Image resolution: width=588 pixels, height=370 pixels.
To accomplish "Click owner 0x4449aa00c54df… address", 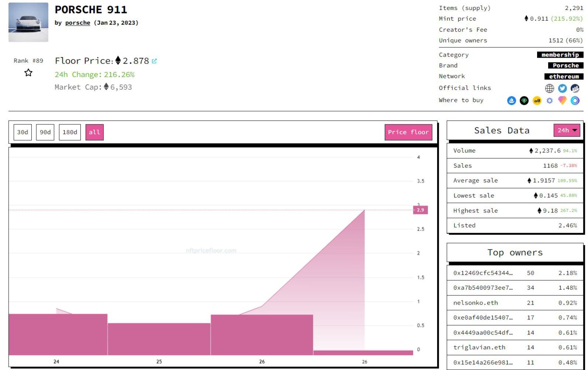I will (x=483, y=333).
